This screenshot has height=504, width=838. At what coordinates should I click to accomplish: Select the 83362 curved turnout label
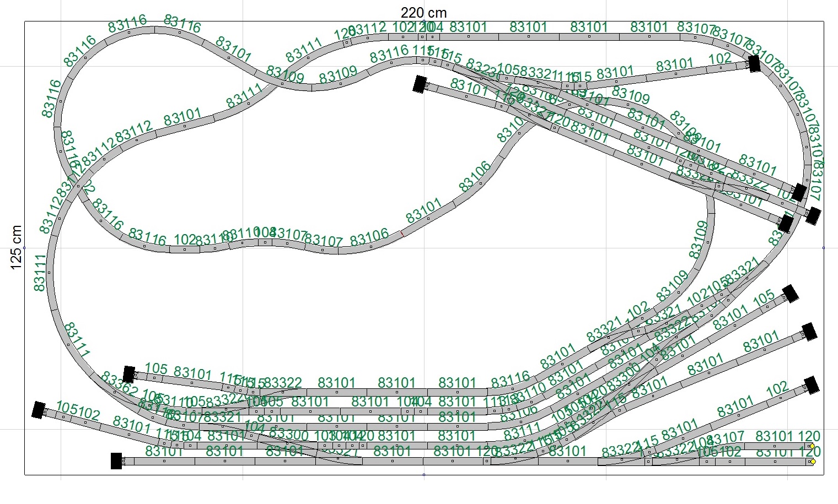click(x=120, y=384)
